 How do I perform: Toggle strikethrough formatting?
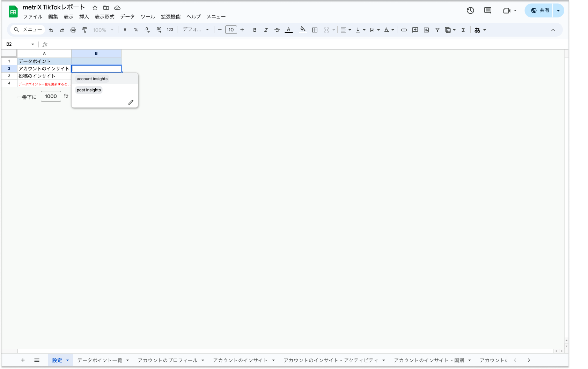click(x=277, y=30)
